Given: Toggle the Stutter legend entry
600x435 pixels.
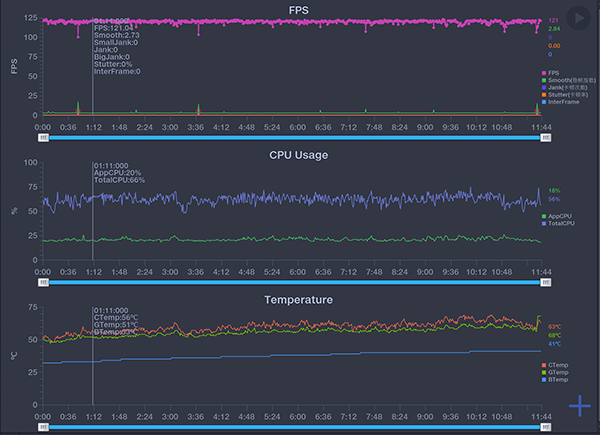Looking at the screenshot, I should point(564,94).
